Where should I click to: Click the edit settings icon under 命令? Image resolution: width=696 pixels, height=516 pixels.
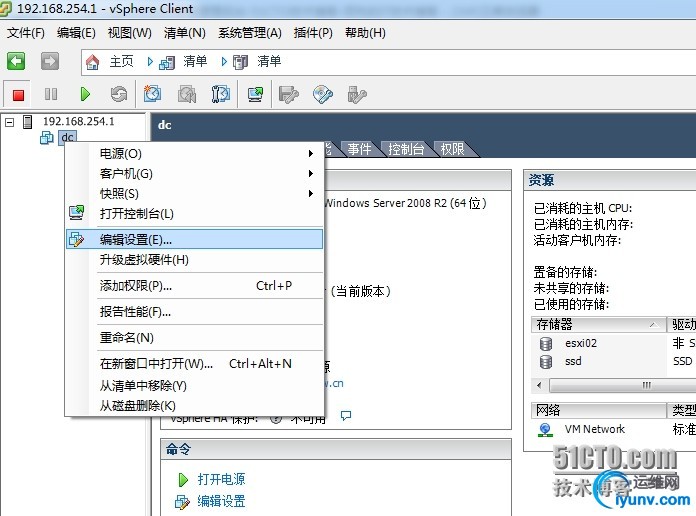coord(182,502)
